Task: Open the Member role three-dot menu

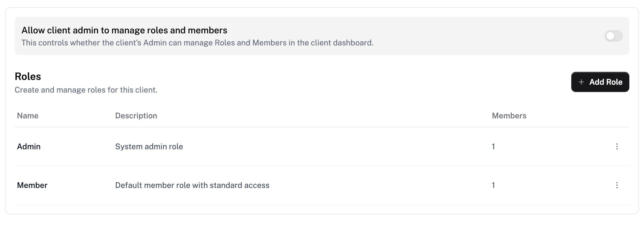Action: tap(617, 185)
